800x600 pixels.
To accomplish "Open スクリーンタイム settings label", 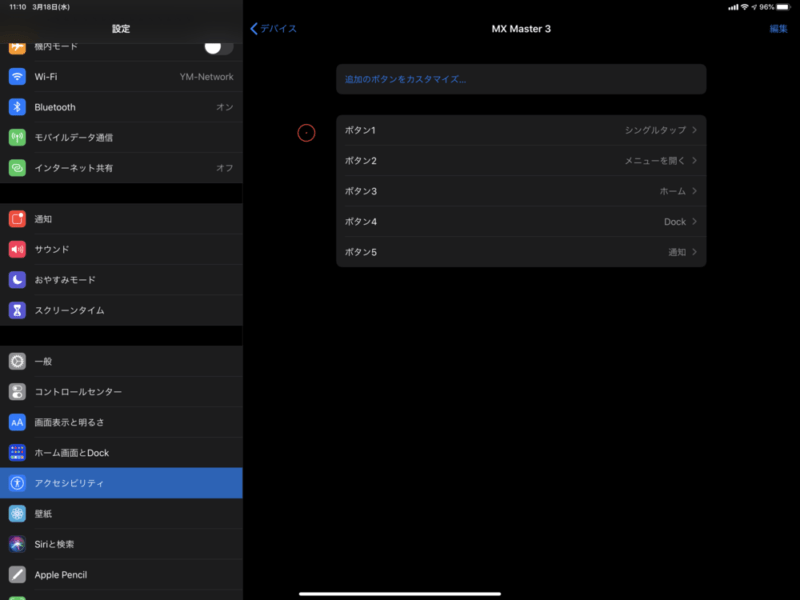I will coord(69,310).
